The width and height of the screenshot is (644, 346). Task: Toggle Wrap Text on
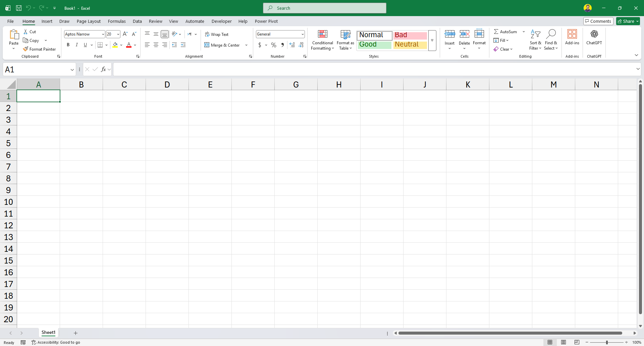[x=217, y=34]
